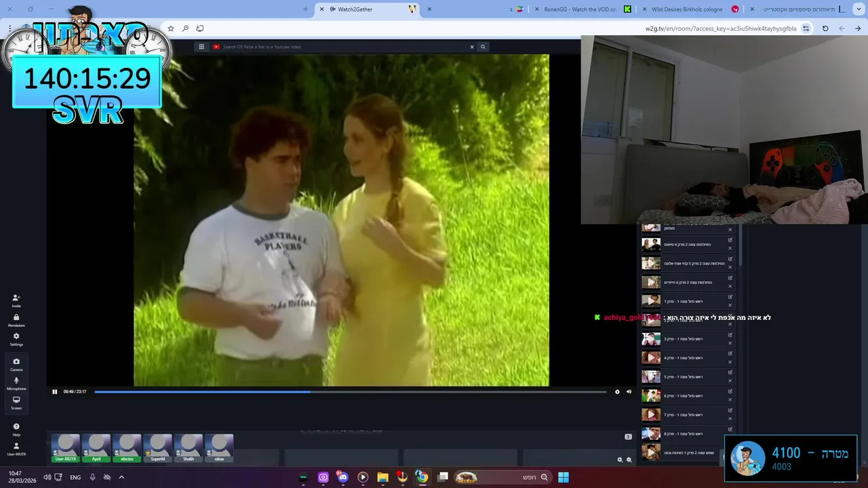The width and height of the screenshot is (868, 488).
Task: Remove ראש גדול עונה 1 - פרק 5
Action: point(730,381)
